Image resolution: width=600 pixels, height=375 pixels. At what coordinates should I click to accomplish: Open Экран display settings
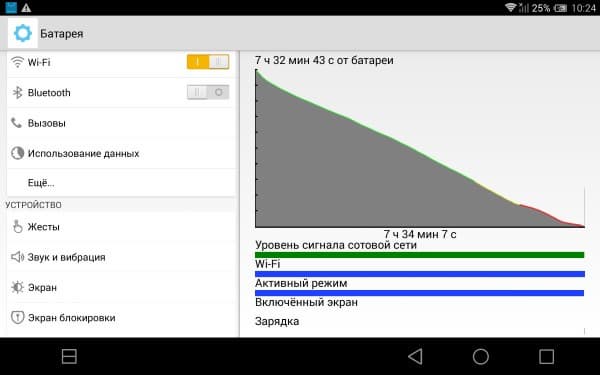click(121, 287)
